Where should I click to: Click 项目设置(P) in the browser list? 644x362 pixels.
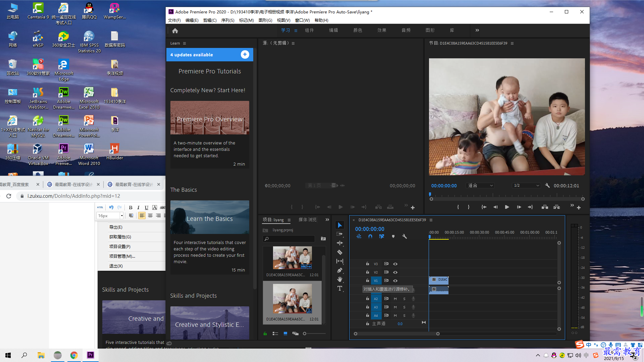pyautogui.click(x=120, y=246)
